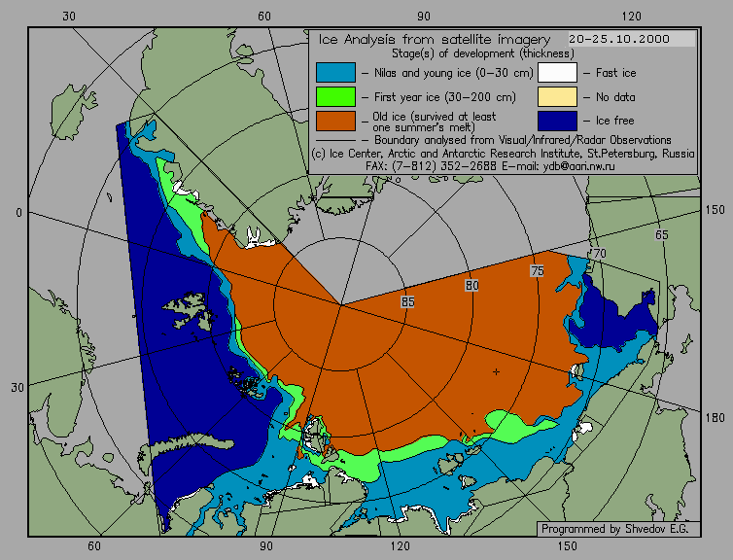The image size is (733, 560).
Task: Click the dark blue Ice free swatch
Action: pos(557,121)
